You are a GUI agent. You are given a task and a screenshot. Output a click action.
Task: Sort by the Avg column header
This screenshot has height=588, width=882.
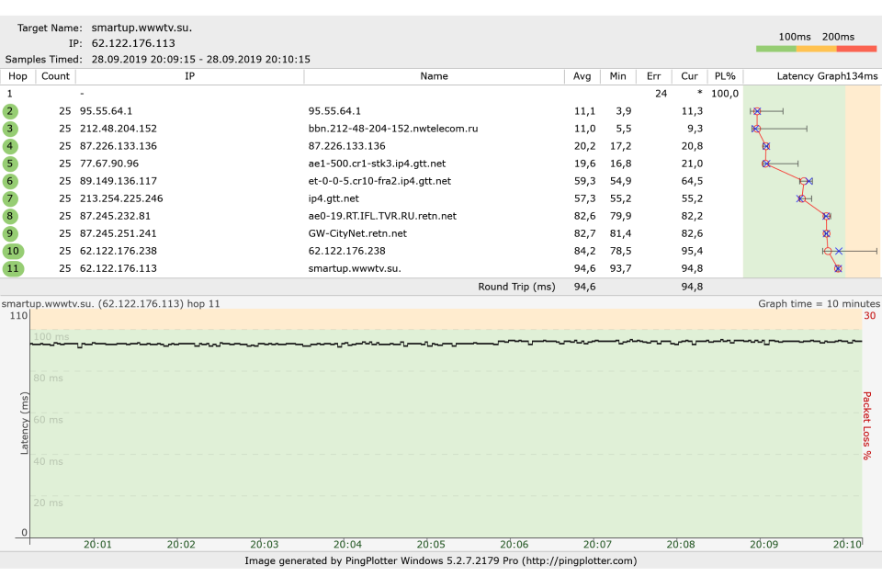pyautogui.click(x=582, y=76)
